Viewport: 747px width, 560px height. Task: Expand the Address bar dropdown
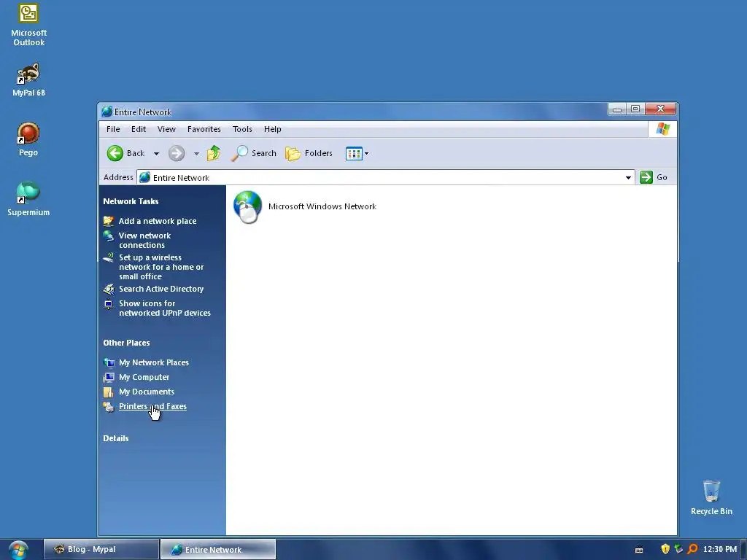pos(628,178)
